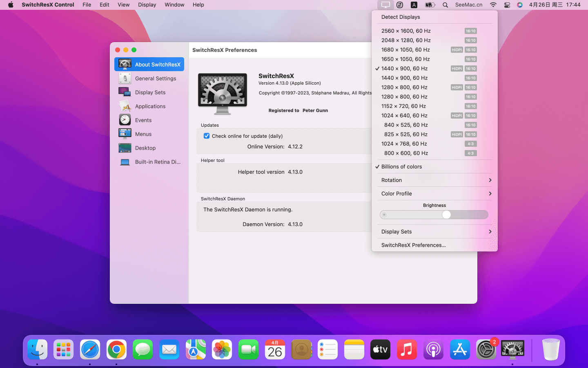Open Wi-Fi status icon

(493, 5)
